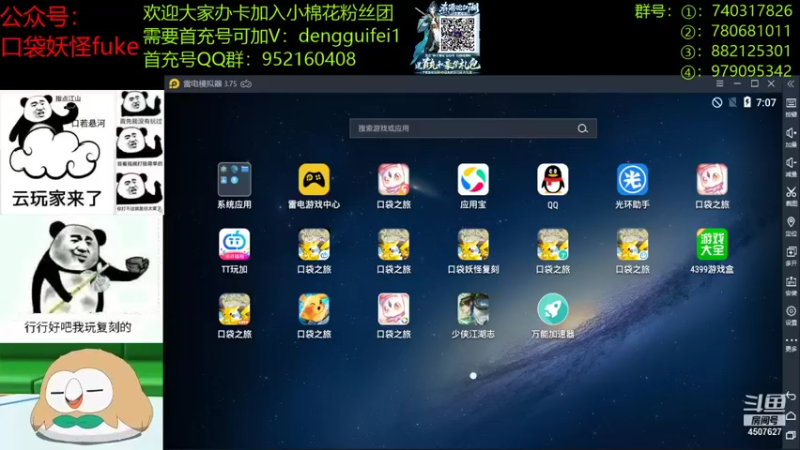Launch 雷电游戏中心 app

[314, 180]
